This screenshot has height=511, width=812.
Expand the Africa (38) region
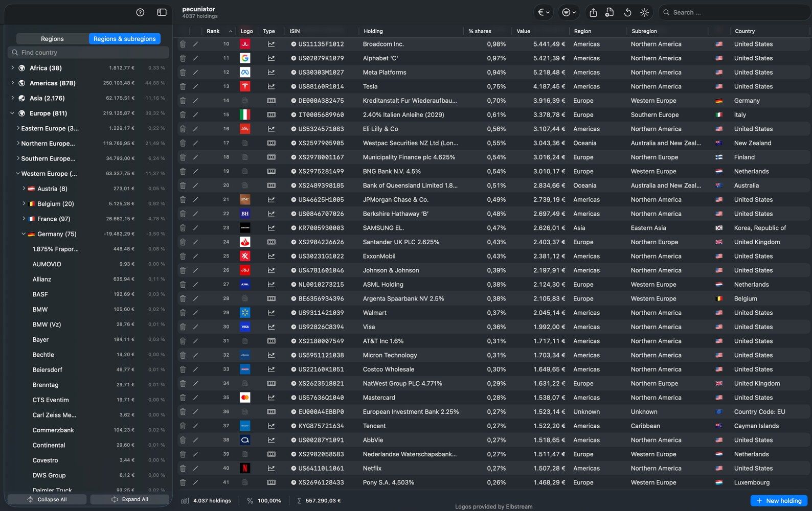tap(12, 68)
